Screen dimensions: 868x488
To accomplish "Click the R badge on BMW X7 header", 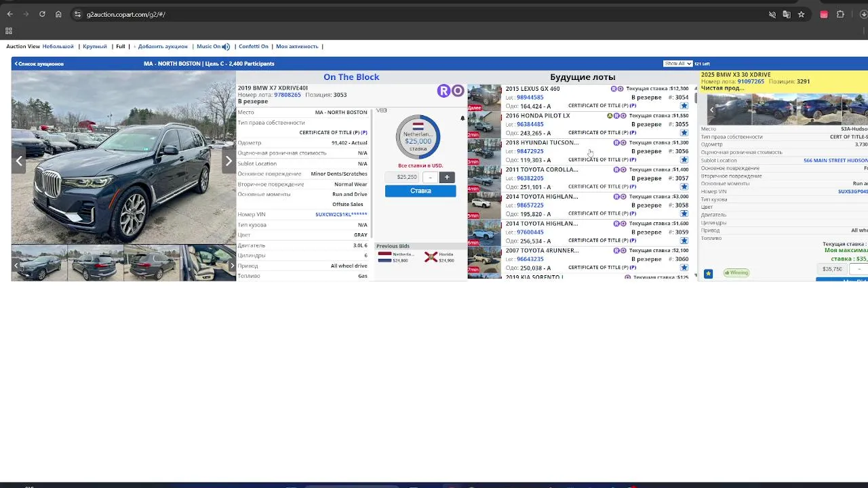I will [443, 91].
